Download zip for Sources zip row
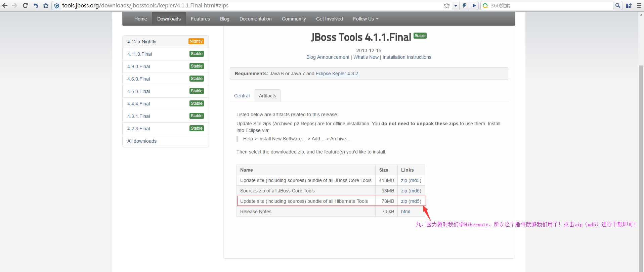 click(x=404, y=191)
